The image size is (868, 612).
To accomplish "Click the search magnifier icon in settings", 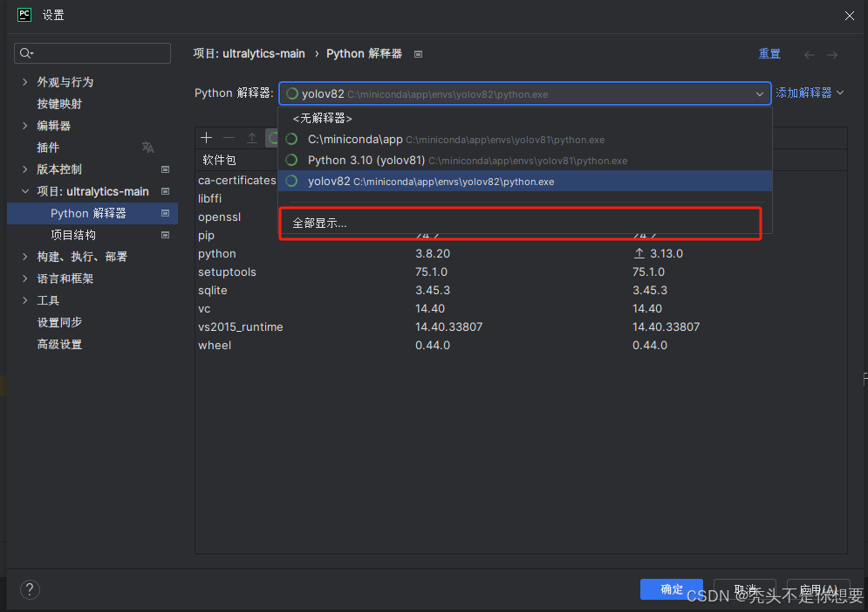I will [x=25, y=53].
